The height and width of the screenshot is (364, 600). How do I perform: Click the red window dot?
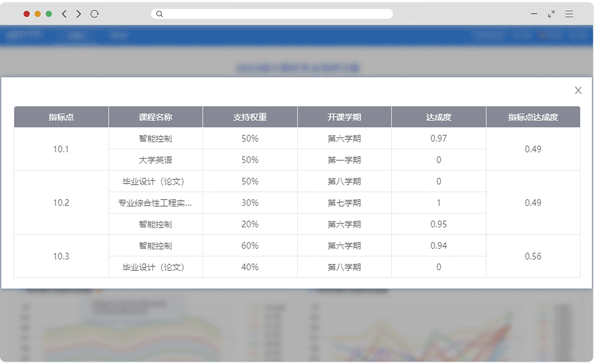26,14
